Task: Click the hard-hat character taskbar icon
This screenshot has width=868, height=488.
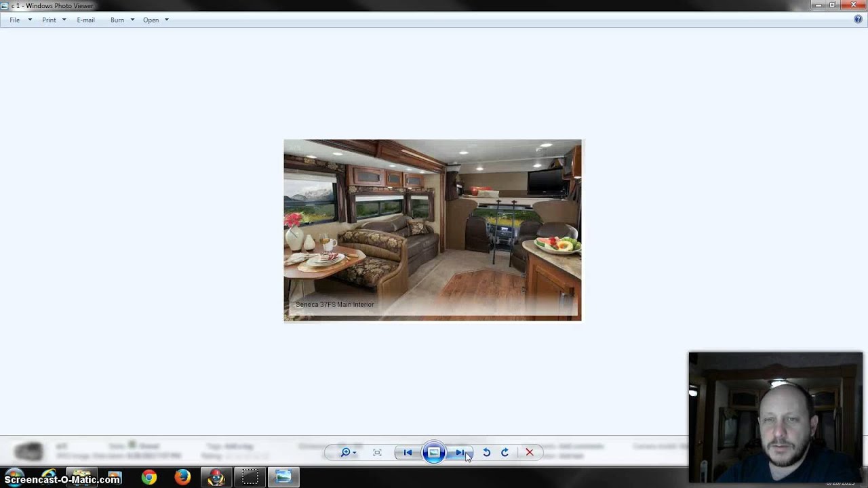Action: coord(216,478)
